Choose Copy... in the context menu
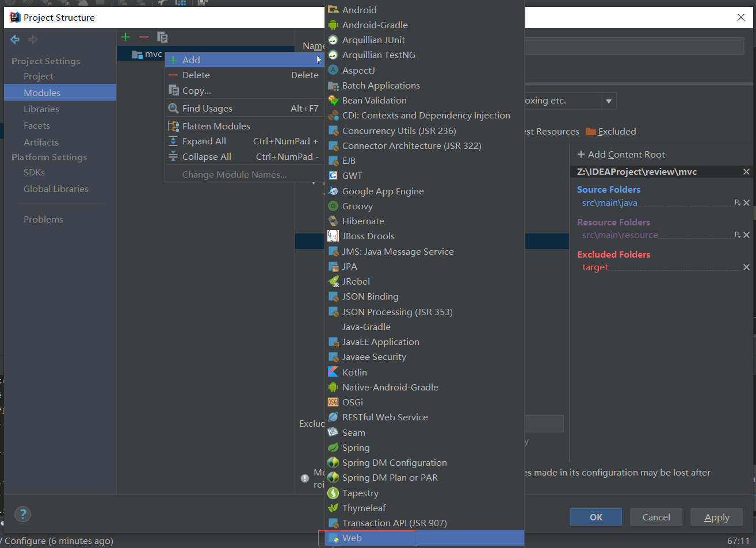 [245, 90]
